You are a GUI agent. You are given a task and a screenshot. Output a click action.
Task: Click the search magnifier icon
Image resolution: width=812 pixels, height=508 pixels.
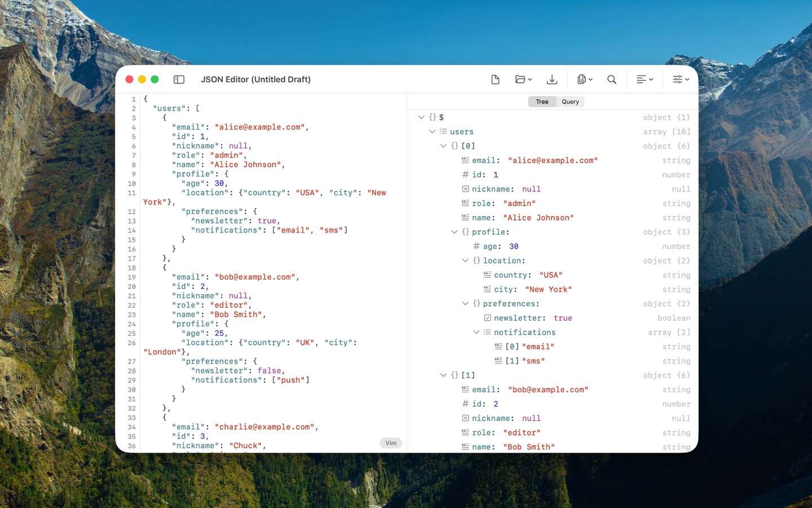[x=612, y=80]
